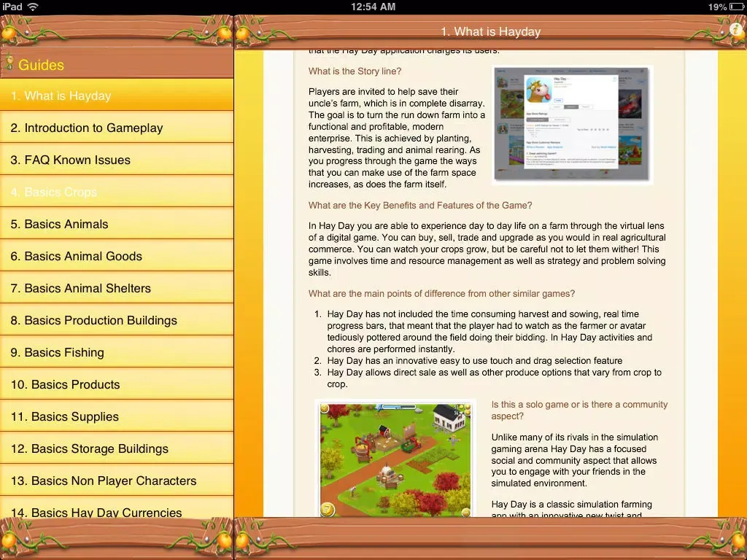The height and width of the screenshot is (560, 747).
Task: Tap list item 'Hay Day allows direct sale'
Action: click(x=494, y=378)
